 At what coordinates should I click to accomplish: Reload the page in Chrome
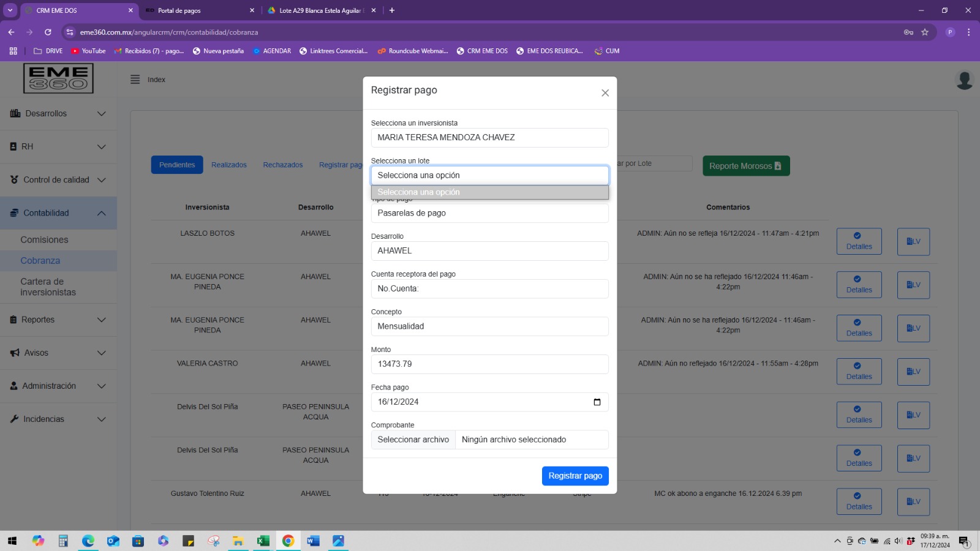48,32
